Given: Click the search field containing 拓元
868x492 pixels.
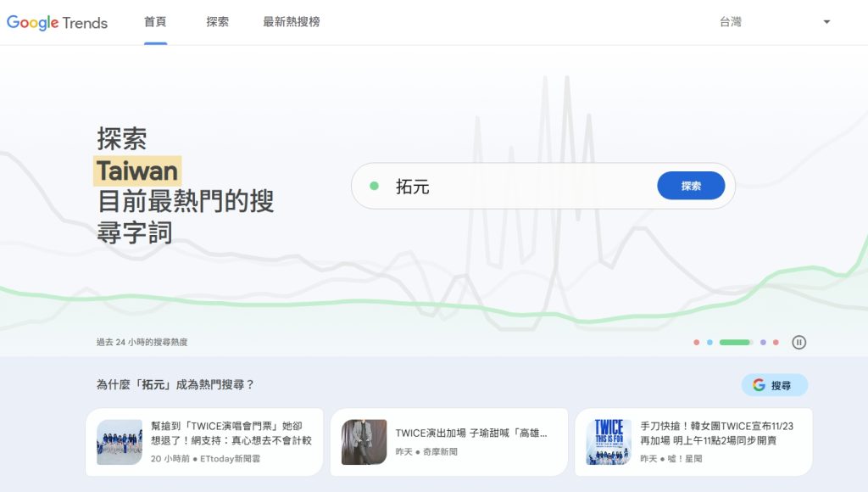Looking at the screenshot, I should pos(543,186).
